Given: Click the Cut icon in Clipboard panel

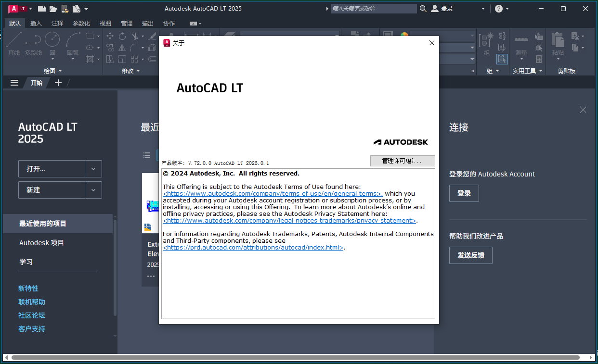Looking at the screenshot, I should (575, 36).
